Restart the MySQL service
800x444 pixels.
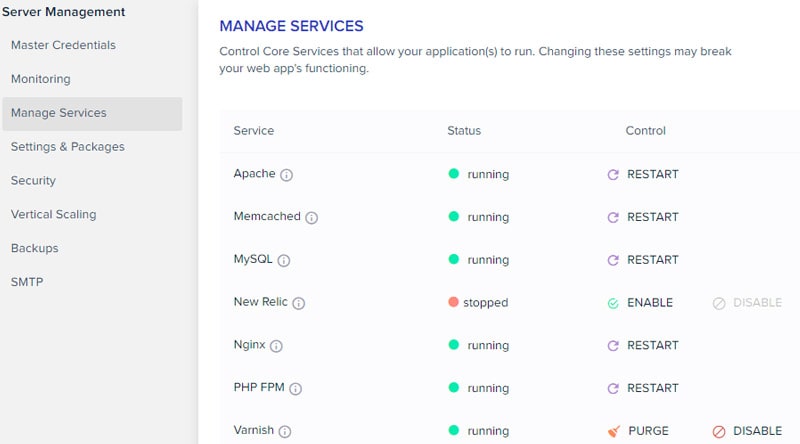coord(643,260)
